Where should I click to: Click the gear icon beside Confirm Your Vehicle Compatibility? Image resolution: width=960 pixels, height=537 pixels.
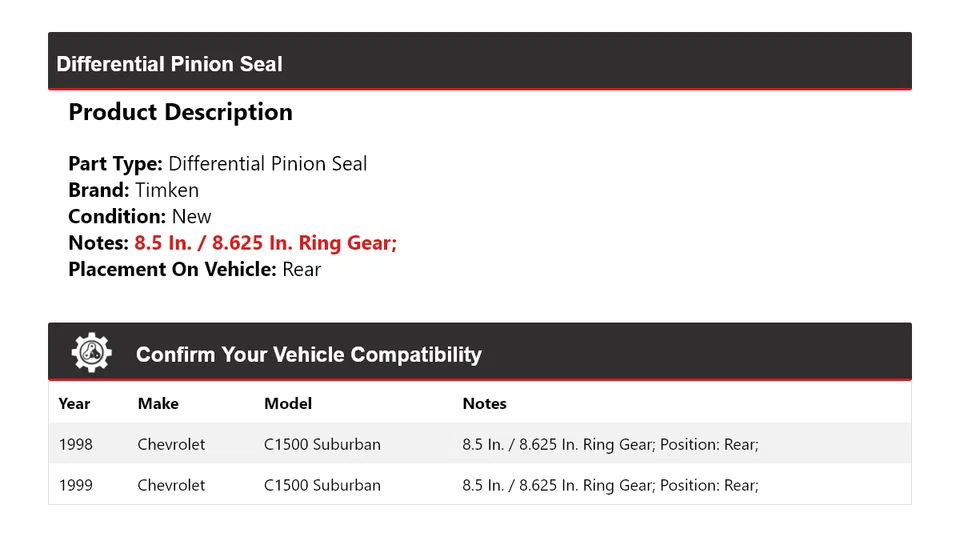(x=91, y=353)
